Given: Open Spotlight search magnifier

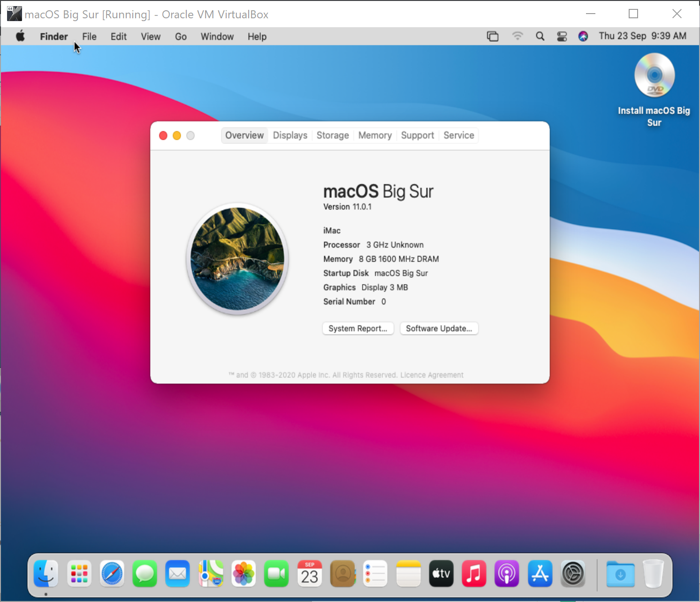Looking at the screenshot, I should (540, 36).
